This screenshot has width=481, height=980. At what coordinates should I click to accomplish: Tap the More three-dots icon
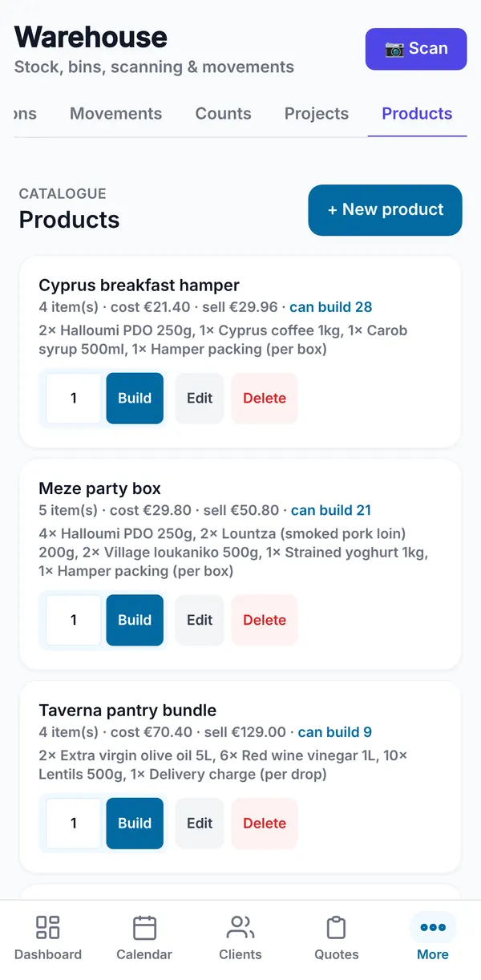[433, 928]
